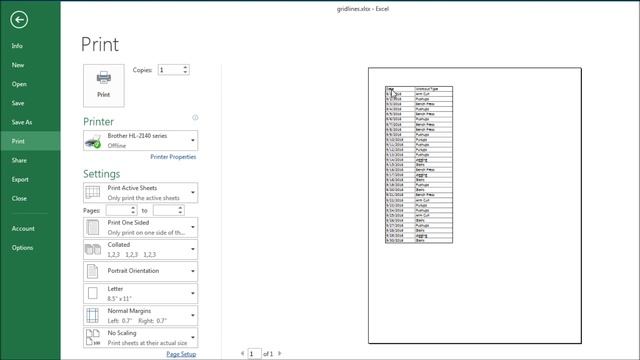Click the Printer Properties link
Viewport: 640px width, 360px height.
(x=173, y=157)
